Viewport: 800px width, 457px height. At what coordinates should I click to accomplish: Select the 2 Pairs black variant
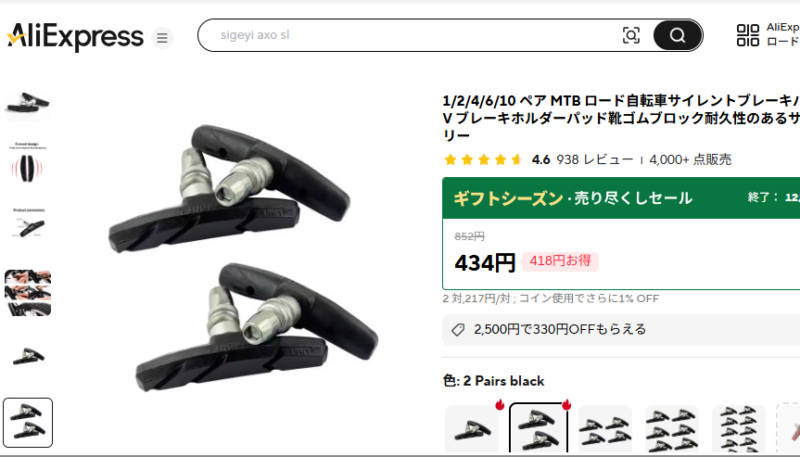pyautogui.click(x=539, y=428)
